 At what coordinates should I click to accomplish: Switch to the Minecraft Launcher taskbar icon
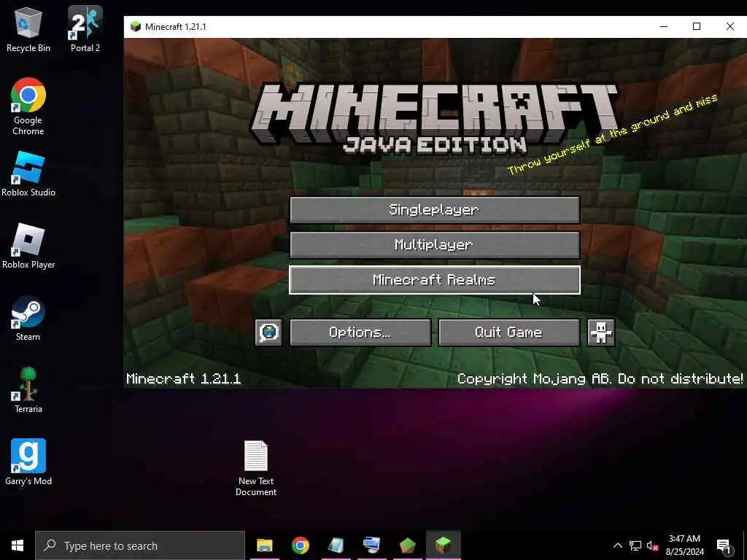point(407,545)
